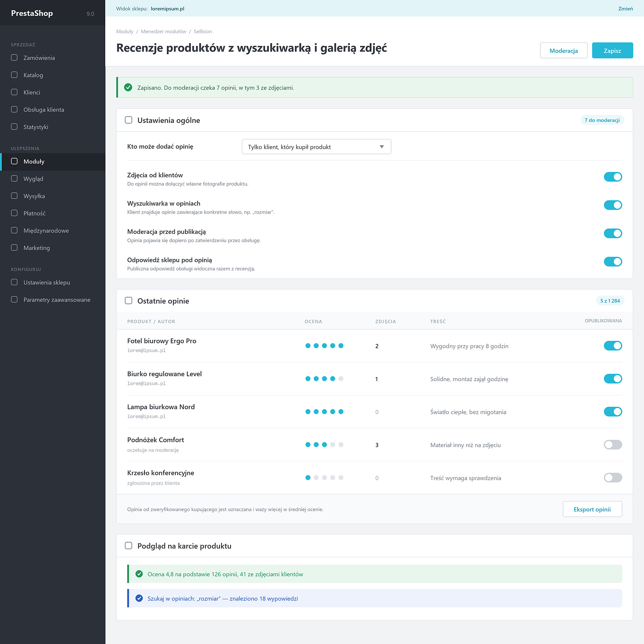Click the Podgląd na karcie produktu icon
The width and height of the screenshot is (644, 644).
coord(128,546)
